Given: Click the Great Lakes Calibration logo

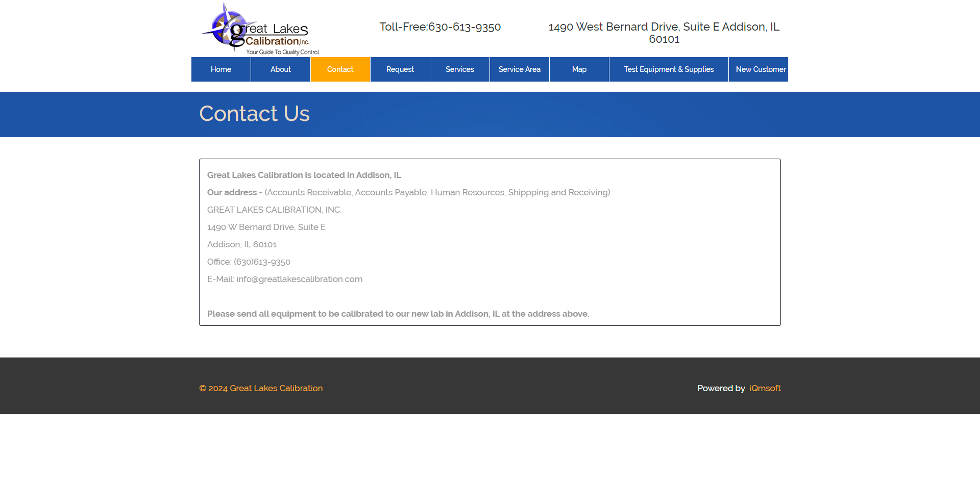Looking at the screenshot, I should [259, 28].
